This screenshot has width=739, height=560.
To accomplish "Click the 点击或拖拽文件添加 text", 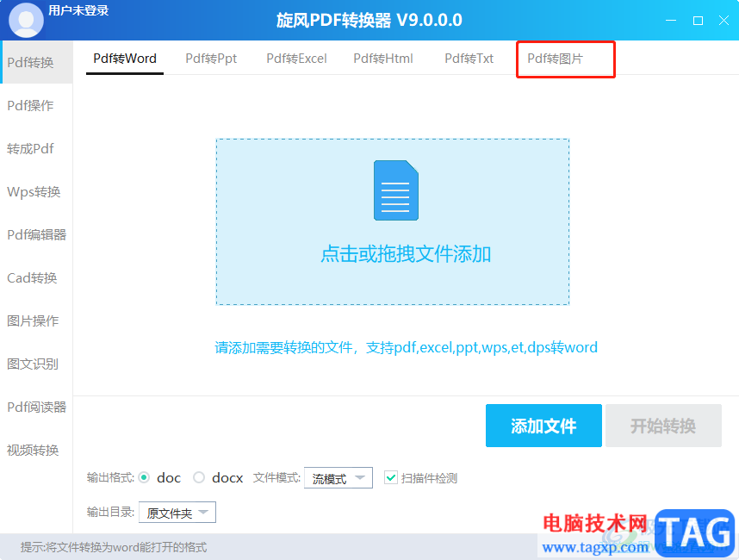I will pos(406,254).
